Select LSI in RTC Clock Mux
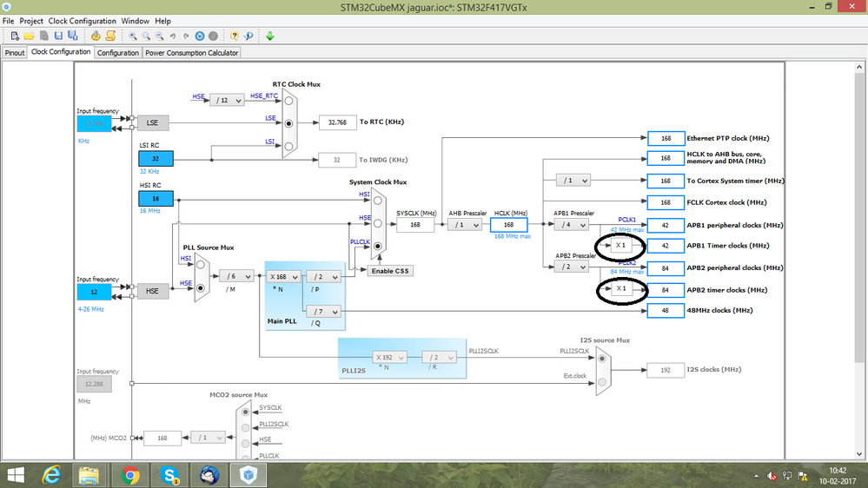868x488 pixels. pos(289,147)
